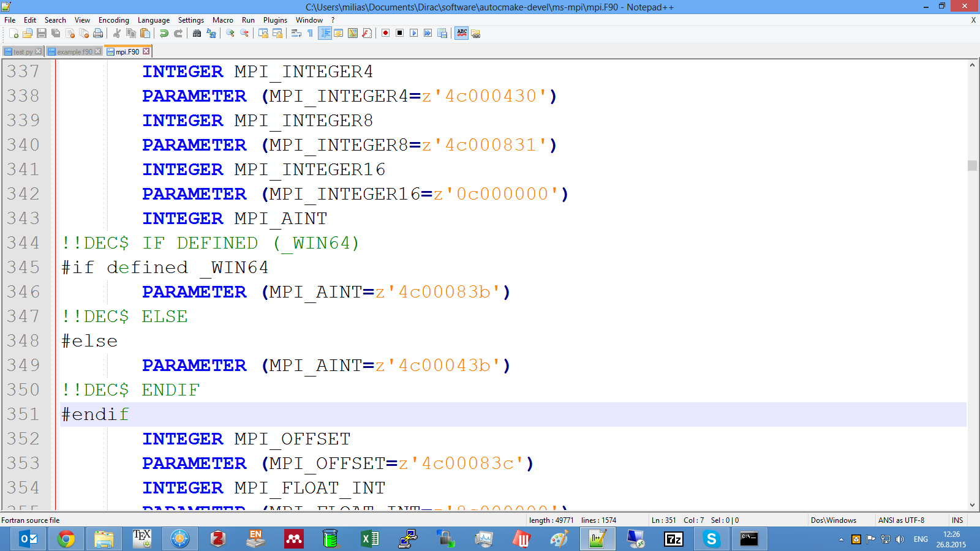Open Find with the binoculars icon

pyautogui.click(x=197, y=33)
